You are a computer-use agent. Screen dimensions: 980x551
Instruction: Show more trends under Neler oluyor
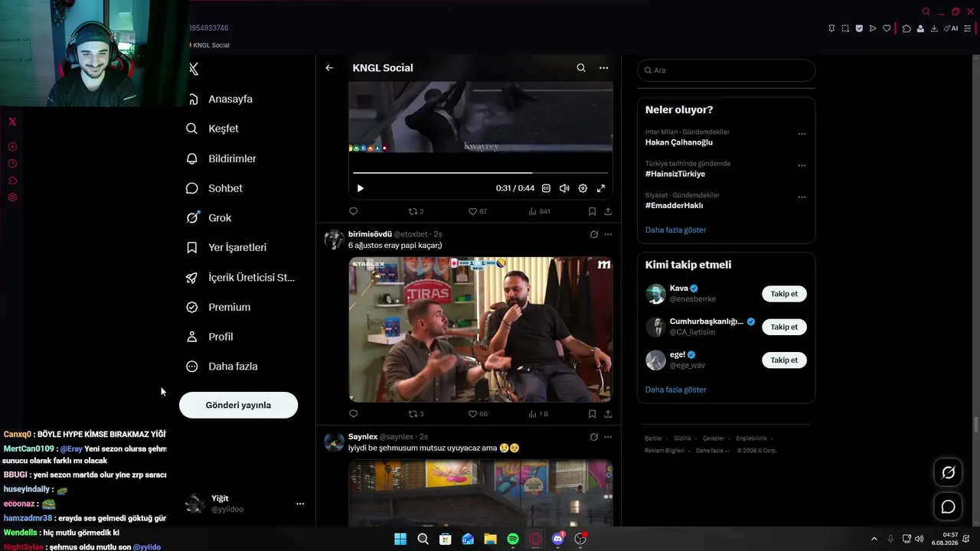(x=675, y=230)
